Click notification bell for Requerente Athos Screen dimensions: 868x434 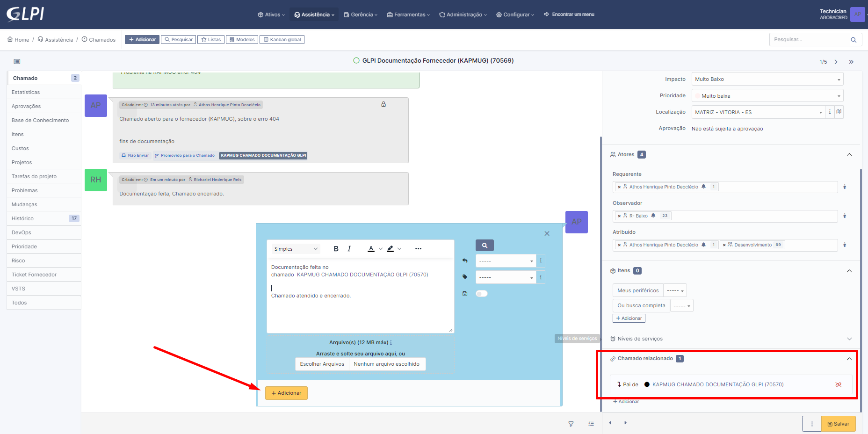coord(703,187)
